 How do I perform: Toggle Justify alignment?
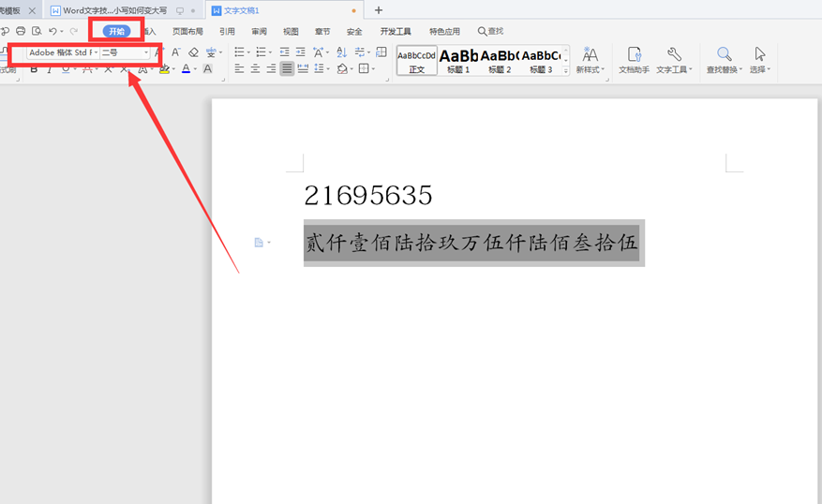pos(287,68)
